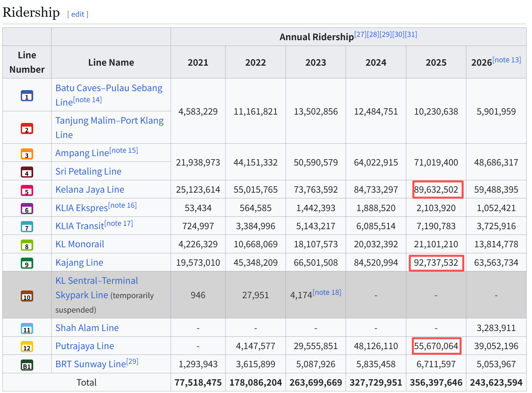Click note 14 after Batu Caves line

click(87, 100)
